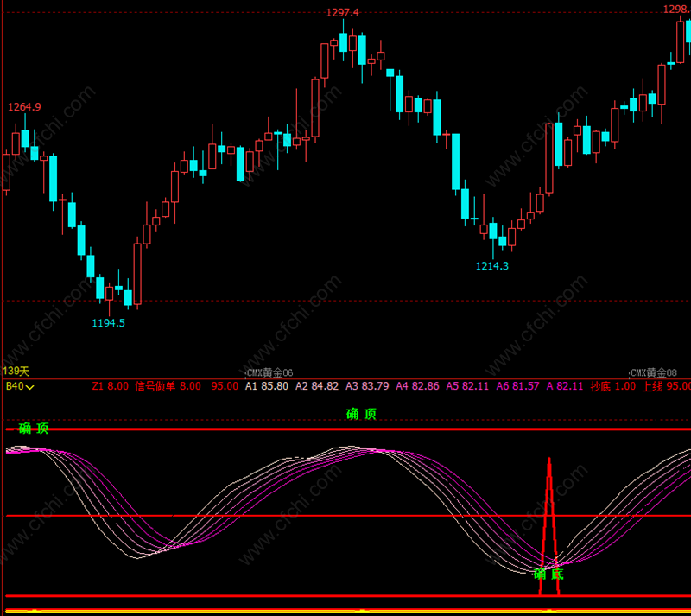
Task: Click the A6 81.57 indicator value
Action: pyautogui.click(x=517, y=386)
